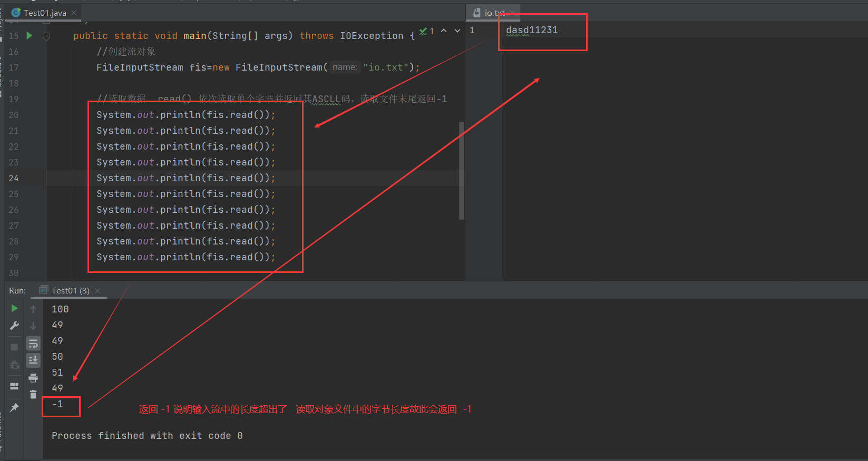Viewport: 868px width, 461px height.
Task: Click the 'Run:' panel label
Action: point(17,290)
